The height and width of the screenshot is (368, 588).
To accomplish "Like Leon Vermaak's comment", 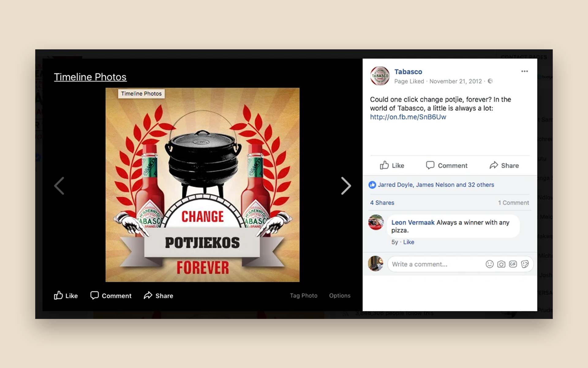I will coord(409,242).
